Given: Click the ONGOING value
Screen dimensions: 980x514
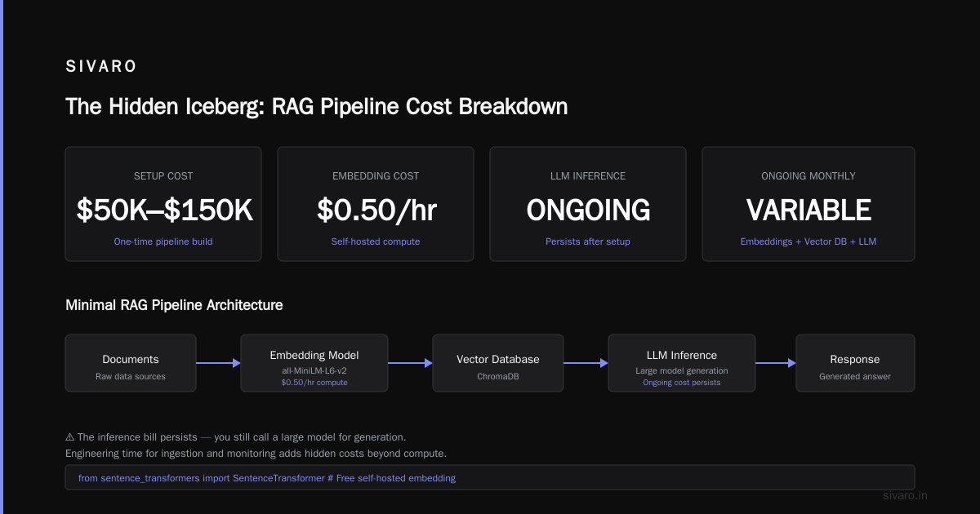Looking at the screenshot, I should pyautogui.click(x=588, y=210).
